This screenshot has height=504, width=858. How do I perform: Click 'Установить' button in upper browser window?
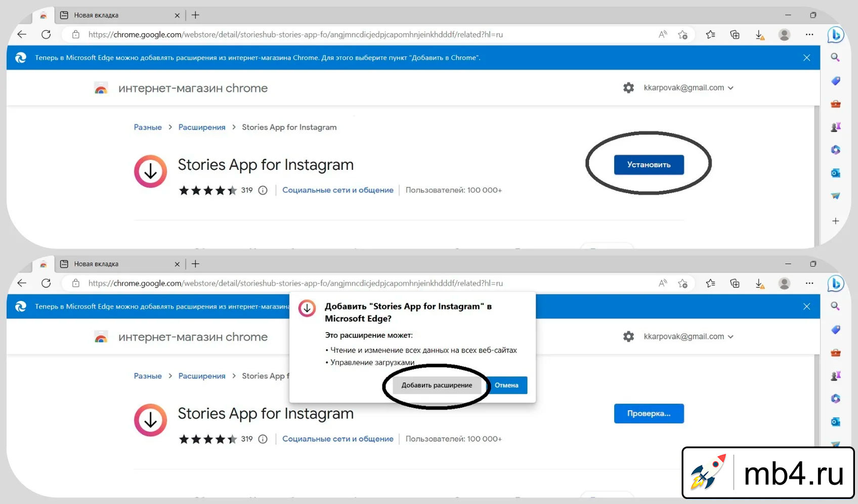click(649, 165)
